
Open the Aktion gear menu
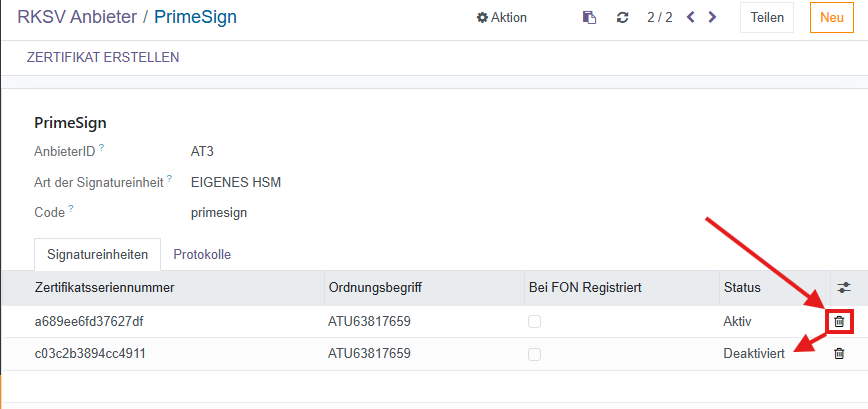click(502, 17)
